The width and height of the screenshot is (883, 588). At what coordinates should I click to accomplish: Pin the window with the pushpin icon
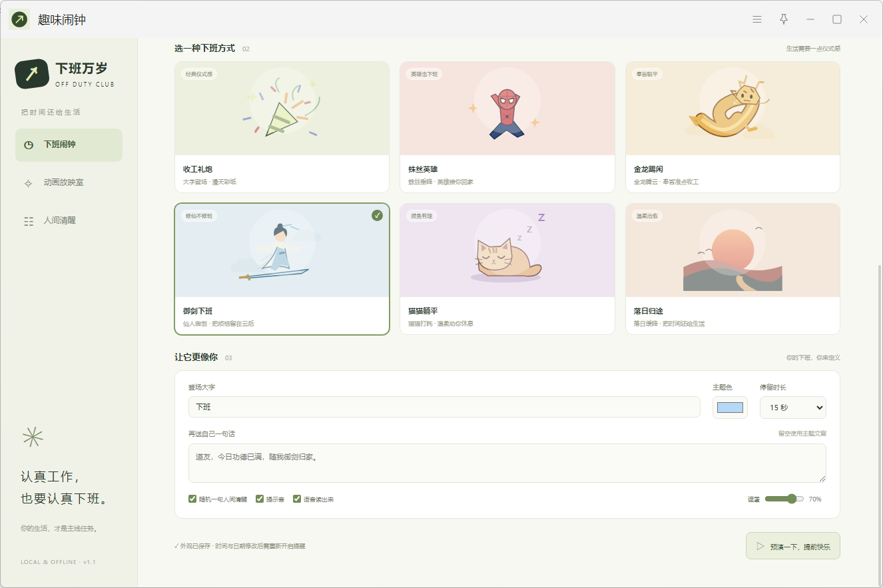(784, 20)
